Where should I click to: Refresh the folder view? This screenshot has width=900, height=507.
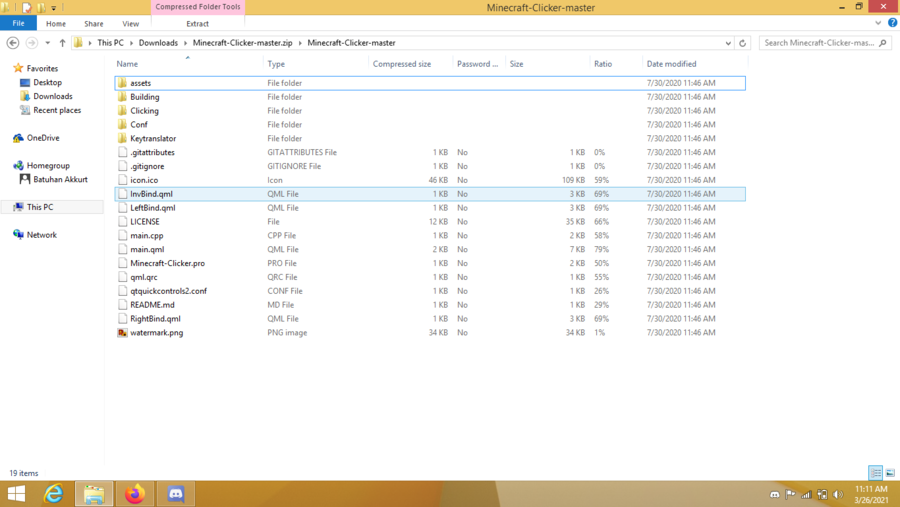(742, 43)
